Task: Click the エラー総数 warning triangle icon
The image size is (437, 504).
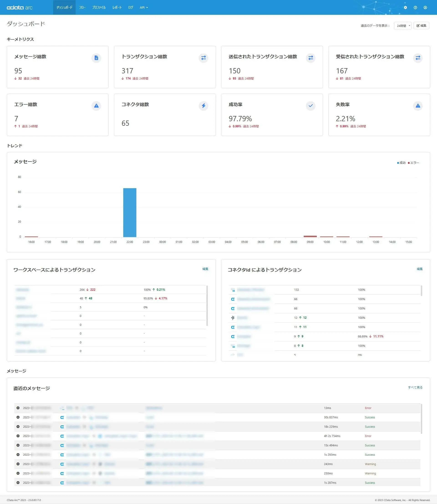Action: click(x=96, y=106)
